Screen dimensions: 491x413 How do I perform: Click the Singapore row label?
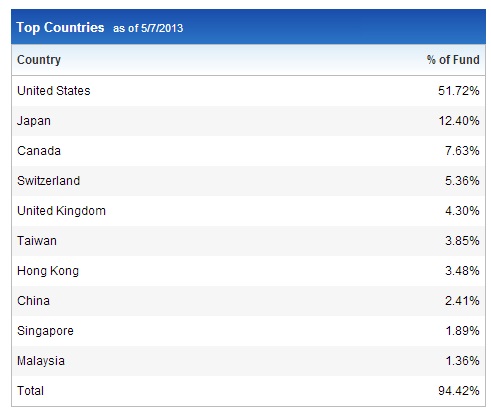point(45,331)
